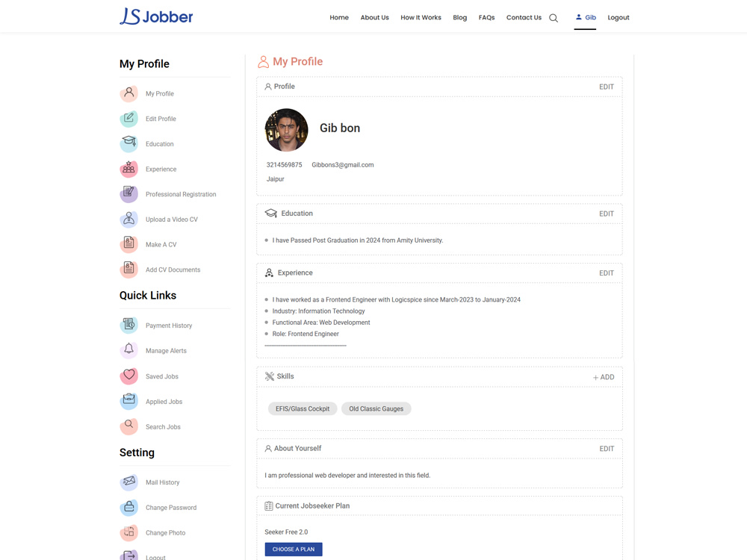
Task: Click the My Profile sidebar icon
Action: click(128, 93)
